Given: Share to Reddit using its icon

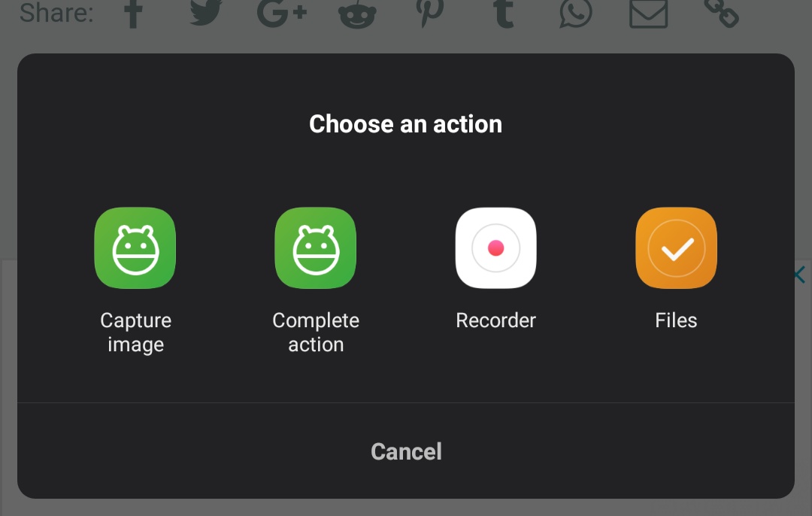Looking at the screenshot, I should point(357,14).
